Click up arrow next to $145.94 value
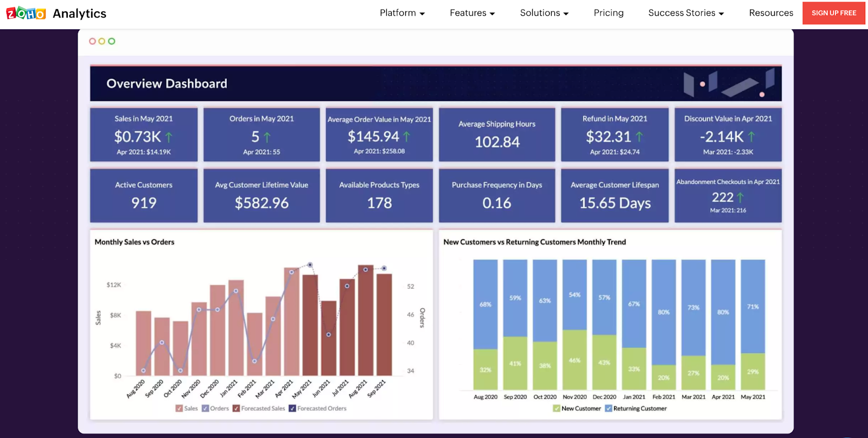 coord(406,136)
